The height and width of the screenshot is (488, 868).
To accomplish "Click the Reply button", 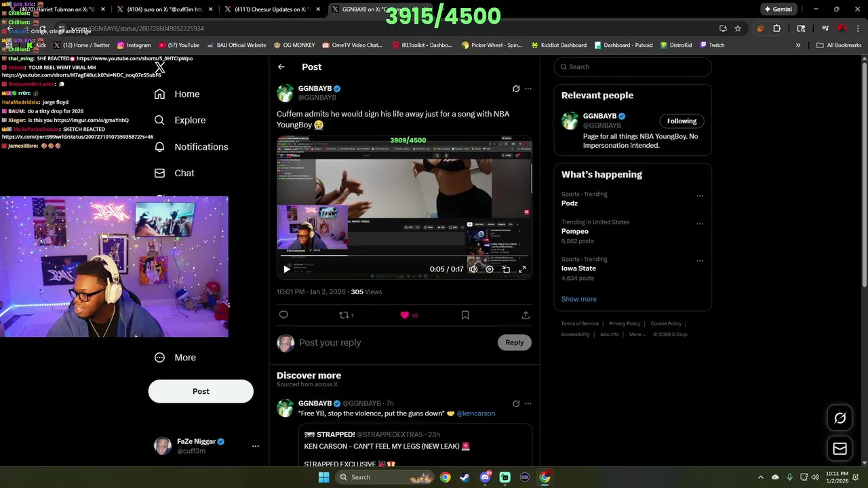I will click(515, 342).
